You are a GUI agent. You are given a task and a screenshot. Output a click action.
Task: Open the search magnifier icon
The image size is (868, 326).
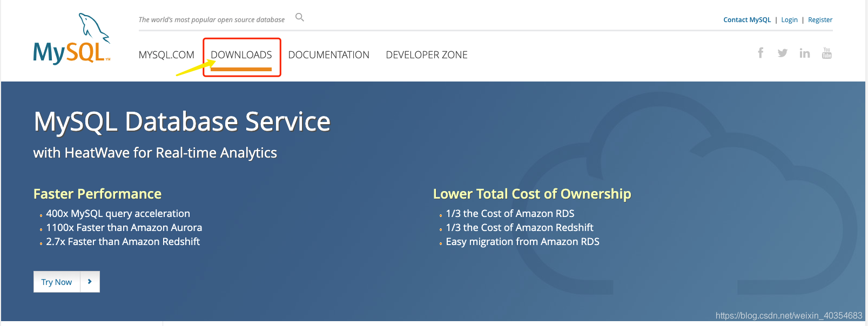pyautogui.click(x=300, y=18)
